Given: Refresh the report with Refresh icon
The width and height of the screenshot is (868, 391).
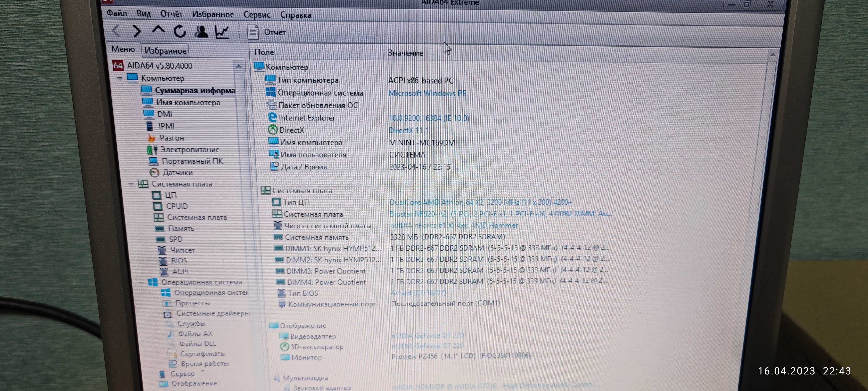Looking at the screenshot, I should [180, 31].
